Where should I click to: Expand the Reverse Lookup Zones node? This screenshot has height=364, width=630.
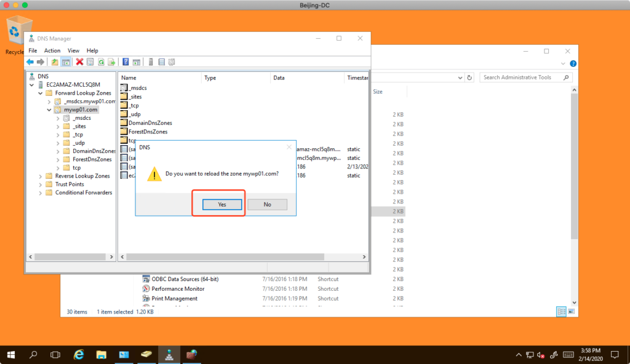[x=41, y=176]
